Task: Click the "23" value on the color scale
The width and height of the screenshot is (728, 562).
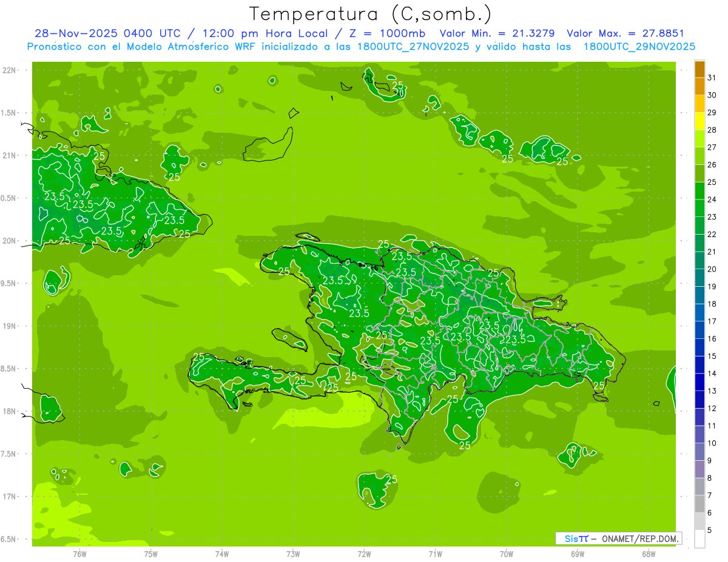Action: coord(712,217)
